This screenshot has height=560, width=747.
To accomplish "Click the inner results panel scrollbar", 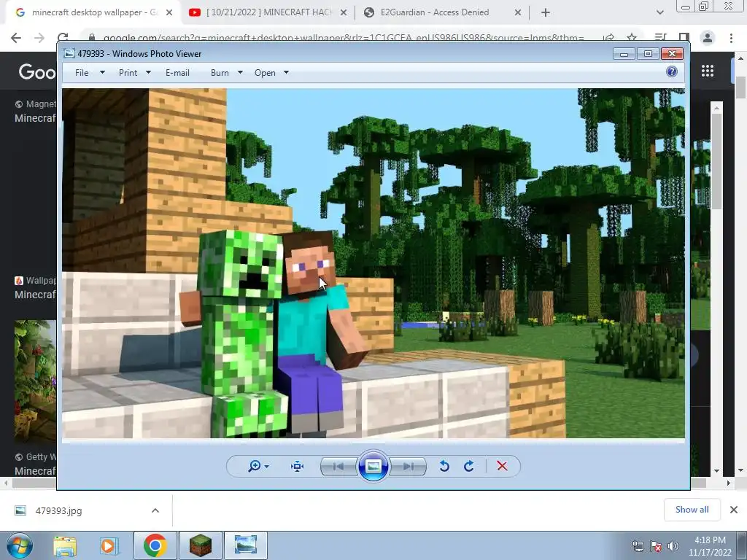I will [x=716, y=160].
